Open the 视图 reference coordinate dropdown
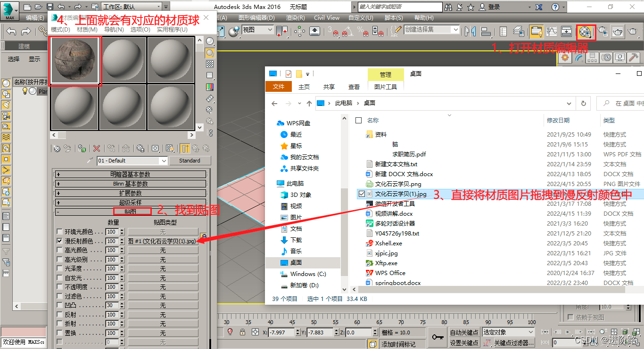The height and width of the screenshot is (349, 644). 257,30
